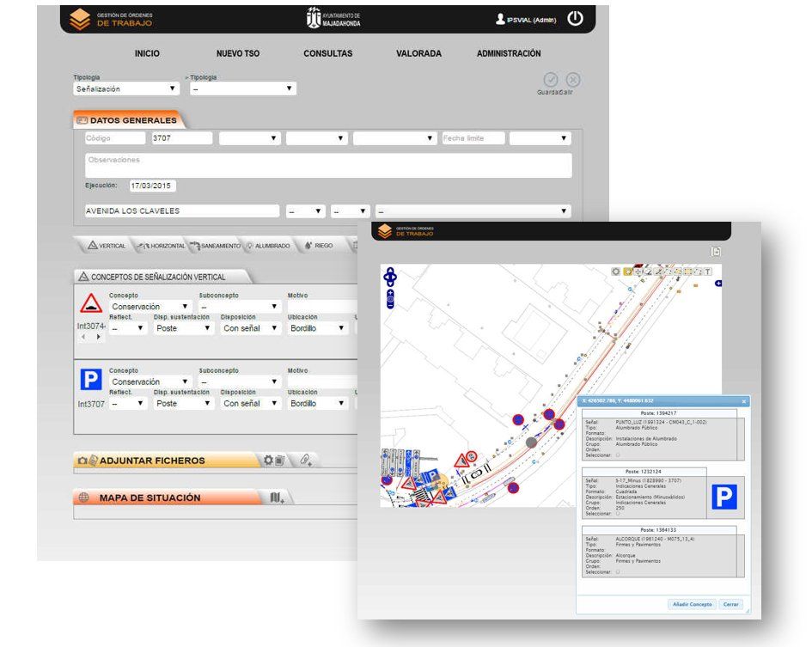812x647 pixels.
Task: Switch to the SANEAMIENTO tab
Action: click(216, 246)
